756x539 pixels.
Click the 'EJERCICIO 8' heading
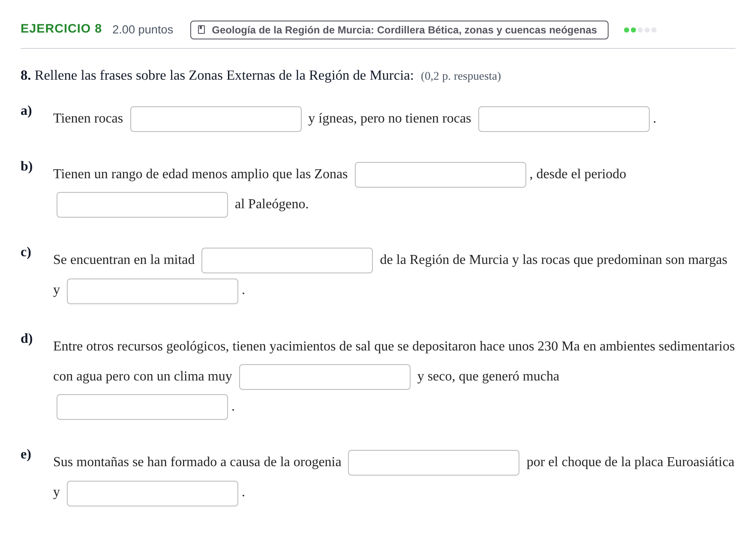click(61, 29)
